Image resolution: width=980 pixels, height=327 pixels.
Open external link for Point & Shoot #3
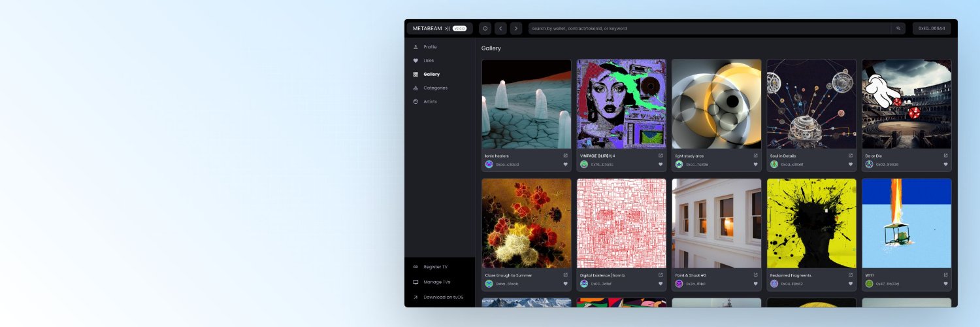click(756, 275)
